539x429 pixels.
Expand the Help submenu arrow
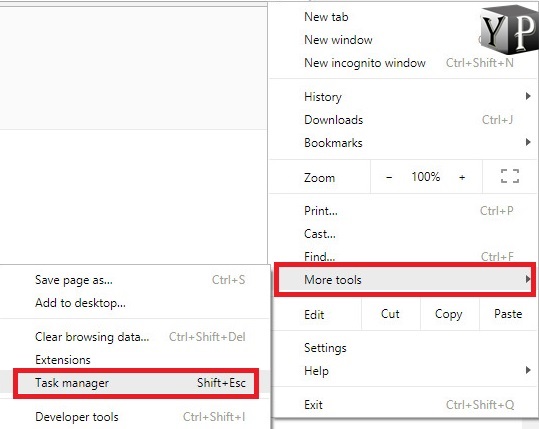[x=528, y=370]
